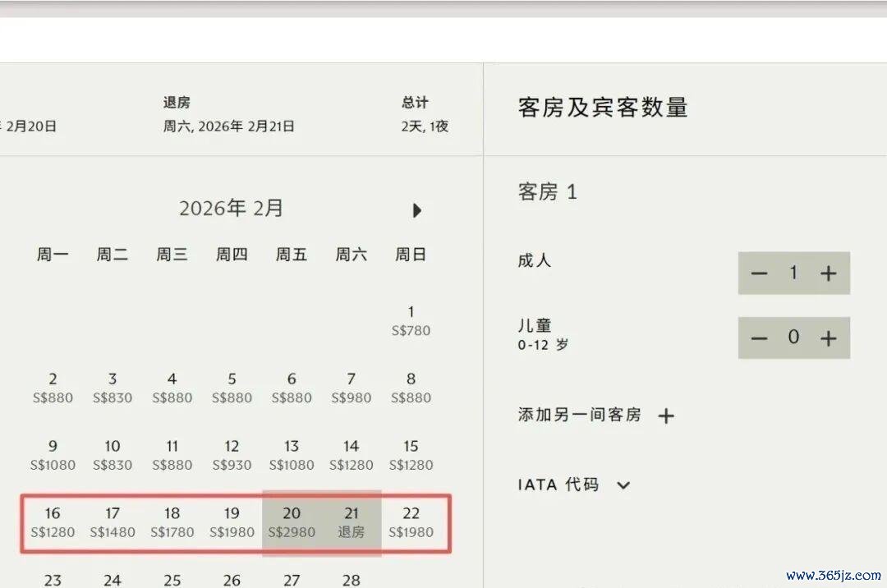Select February 3 at S$830
887x588 pixels.
[113, 388]
